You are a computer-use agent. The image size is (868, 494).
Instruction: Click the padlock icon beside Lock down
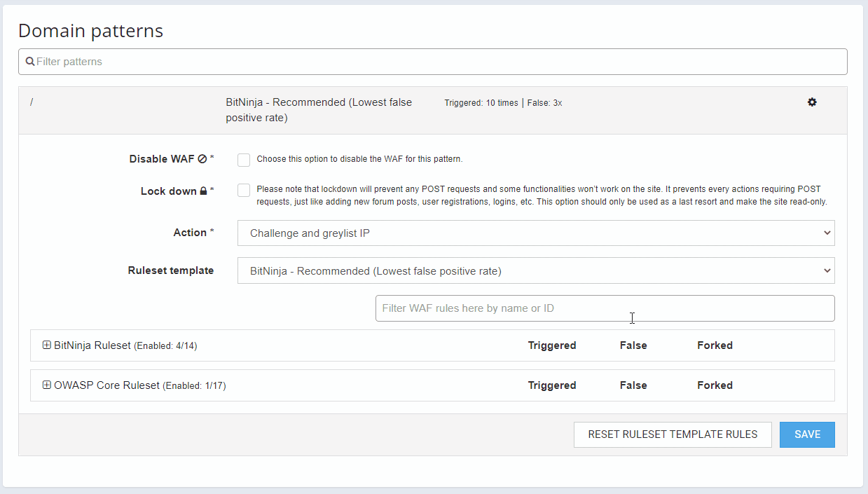pos(203,191)
